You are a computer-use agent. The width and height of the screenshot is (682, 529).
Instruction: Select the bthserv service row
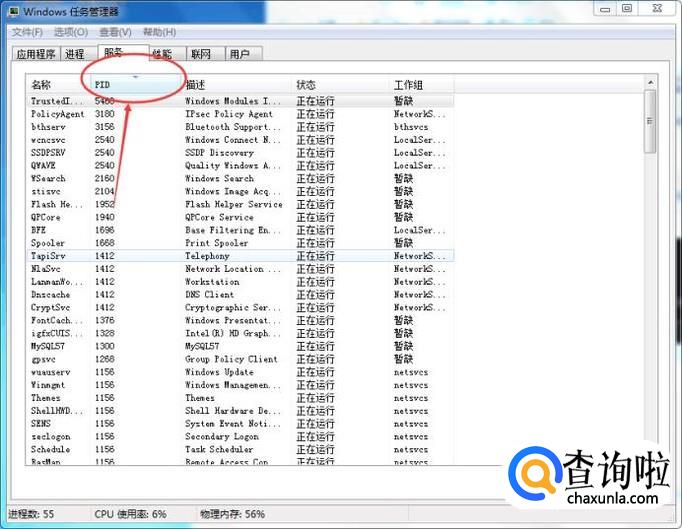240,127
